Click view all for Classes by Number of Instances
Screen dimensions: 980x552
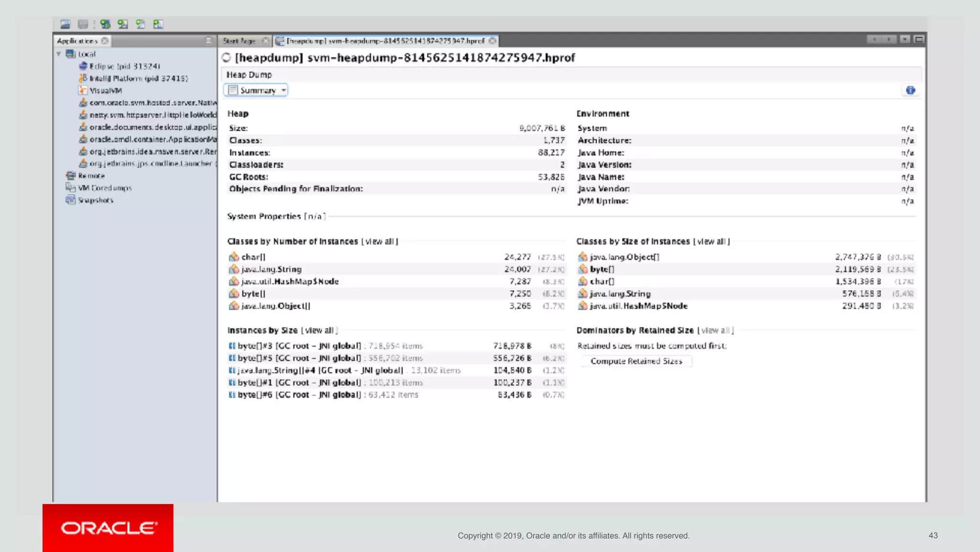tap(379, 241)
